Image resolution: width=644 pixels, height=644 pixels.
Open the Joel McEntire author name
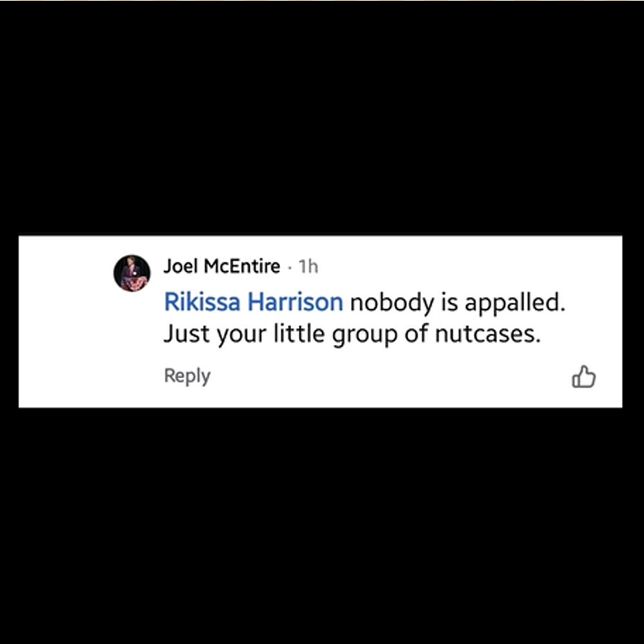click(x=222, y=266)
